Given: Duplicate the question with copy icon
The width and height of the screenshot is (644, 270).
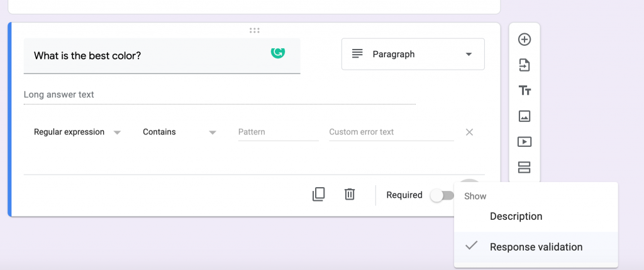Looking at the screenshot, I should click(318, 194).
